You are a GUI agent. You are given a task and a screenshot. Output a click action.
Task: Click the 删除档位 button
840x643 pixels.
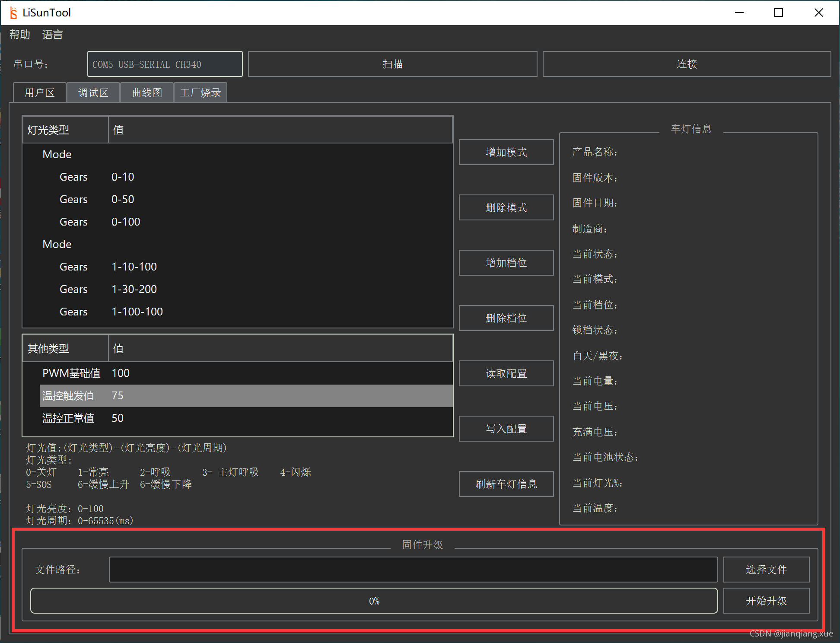coord(506,318)
